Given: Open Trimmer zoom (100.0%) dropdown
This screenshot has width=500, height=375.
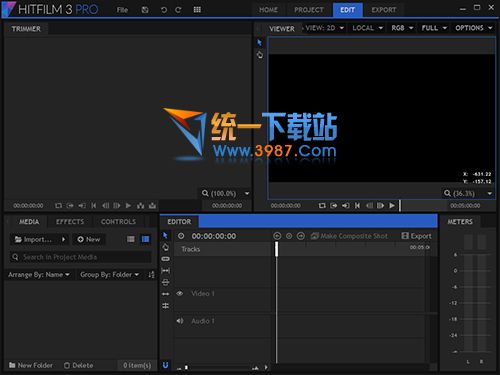Looking at the screenshot, I should click(226, 193).
